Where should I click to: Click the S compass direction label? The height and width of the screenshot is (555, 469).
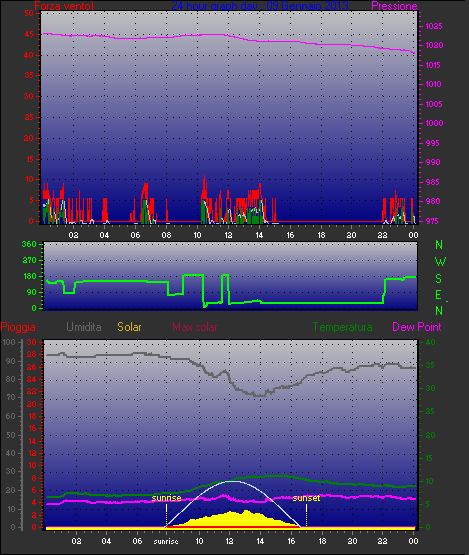[439, 279]
